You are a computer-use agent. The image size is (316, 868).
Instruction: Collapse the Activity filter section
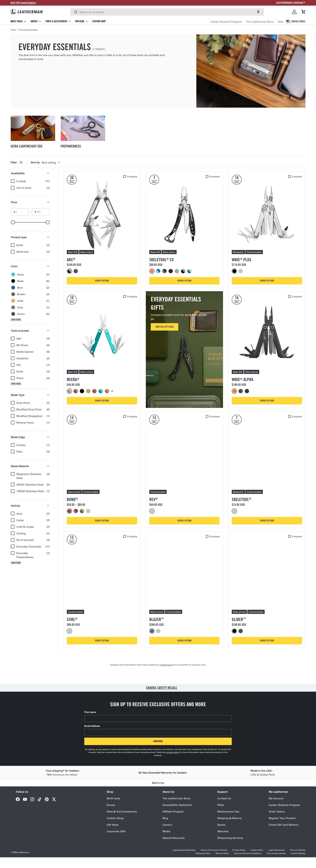48,506
